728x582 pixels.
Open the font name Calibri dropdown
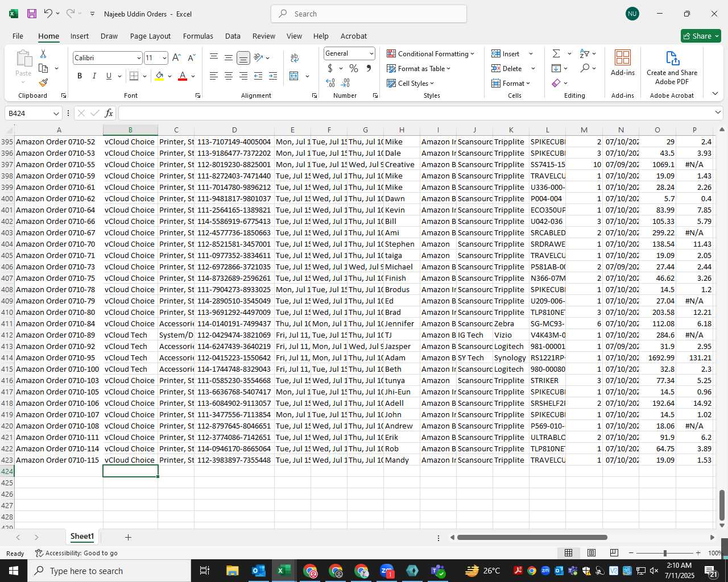[x=138, y=58]
